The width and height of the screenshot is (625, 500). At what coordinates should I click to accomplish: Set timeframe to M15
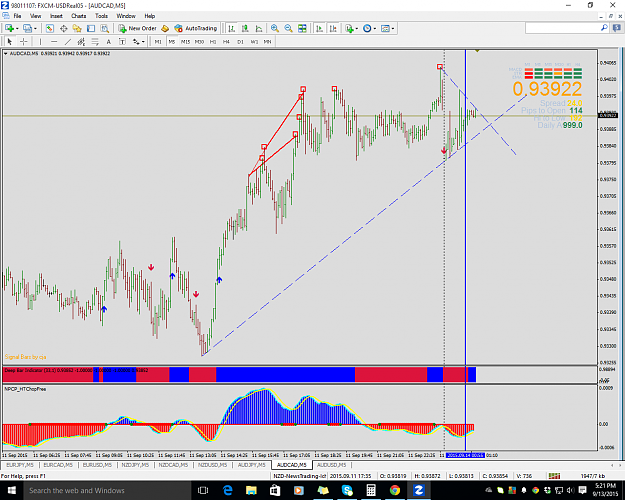(185, 41)
